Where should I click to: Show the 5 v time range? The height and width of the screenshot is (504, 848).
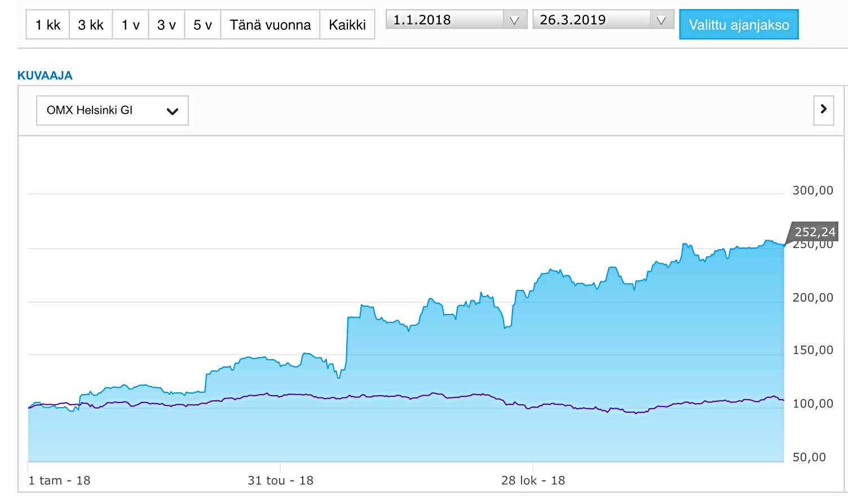(202, 25)
